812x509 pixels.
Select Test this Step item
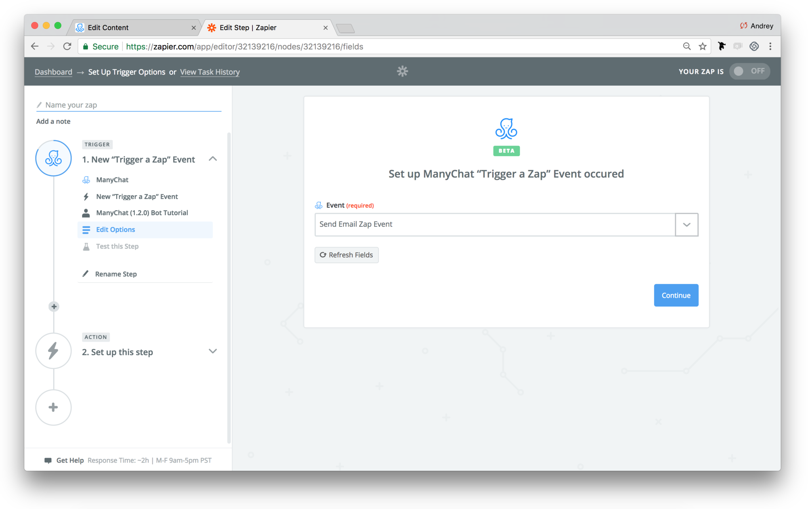(x=117, y=246)
